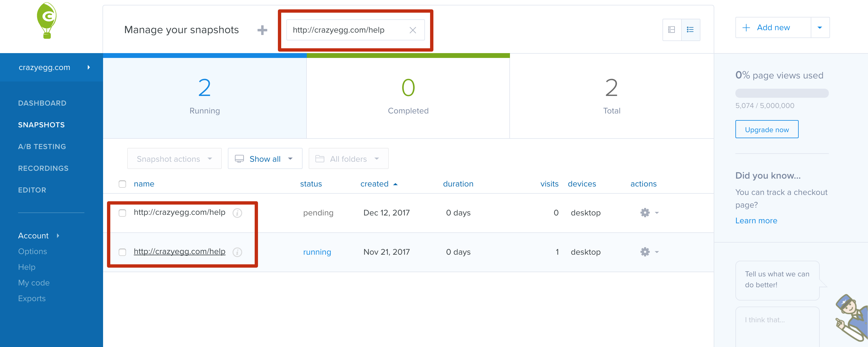Sort by devices column
The image size is (868, 347).
click(582, 184)
